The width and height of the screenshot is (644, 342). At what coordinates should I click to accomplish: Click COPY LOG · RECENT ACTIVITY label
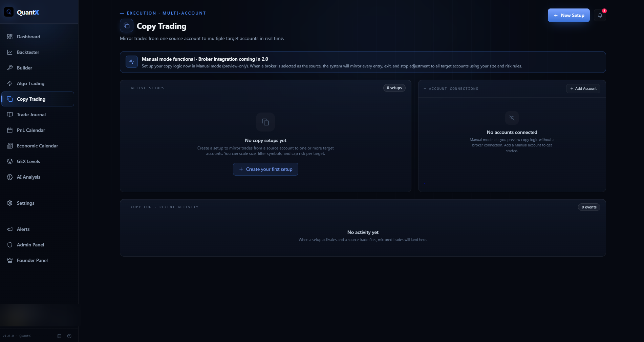pyautogui.click(x=165, y=207)
